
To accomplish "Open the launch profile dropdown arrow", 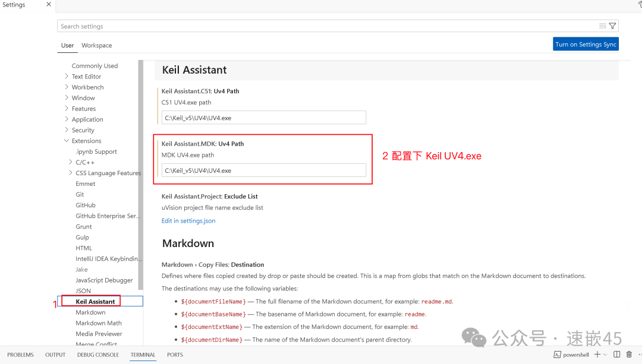I will (605, 354).
